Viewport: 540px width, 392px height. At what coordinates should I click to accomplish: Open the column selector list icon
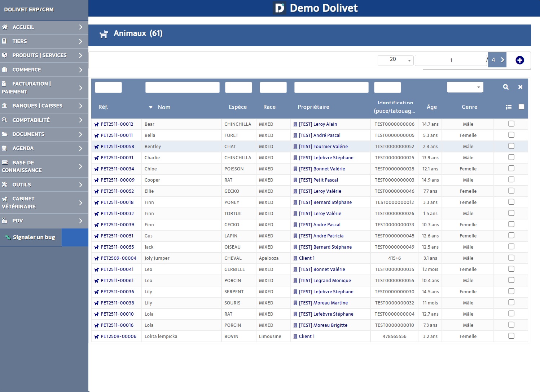point(508,107)
